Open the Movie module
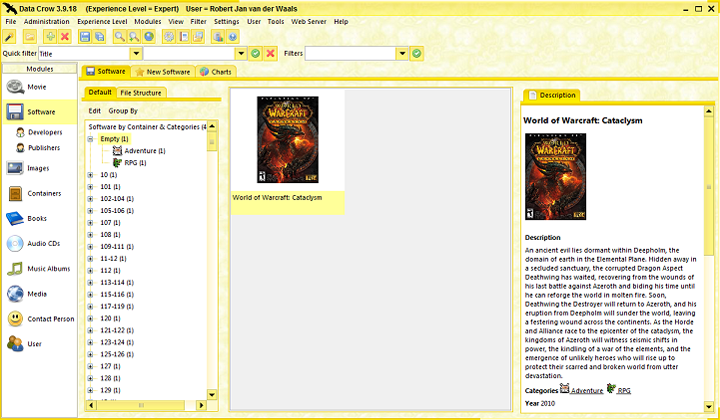The height and width of the screenshot is (420, 720). click(39, 87)
